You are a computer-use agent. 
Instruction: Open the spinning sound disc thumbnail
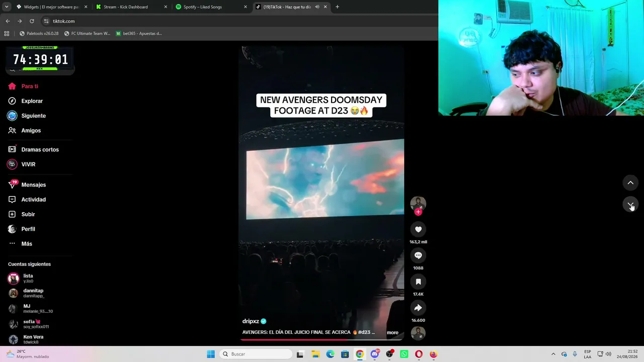[418, 333]
